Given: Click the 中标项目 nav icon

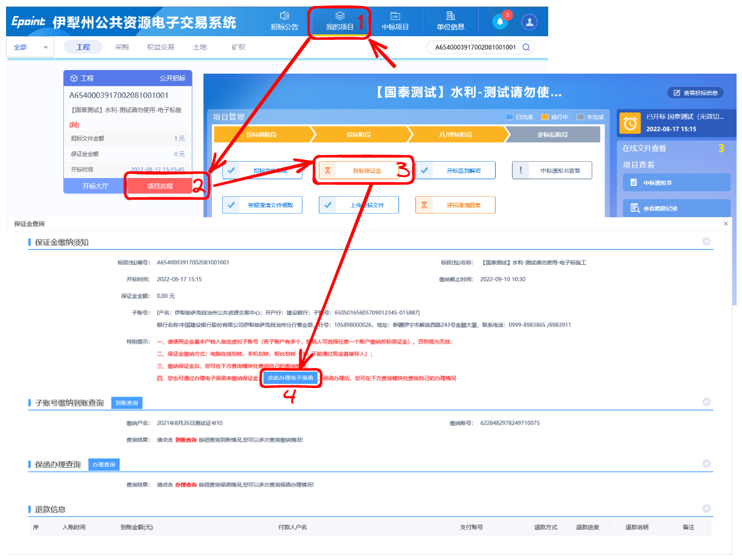Looking at the screenshot, I should [x=395, y=16].
